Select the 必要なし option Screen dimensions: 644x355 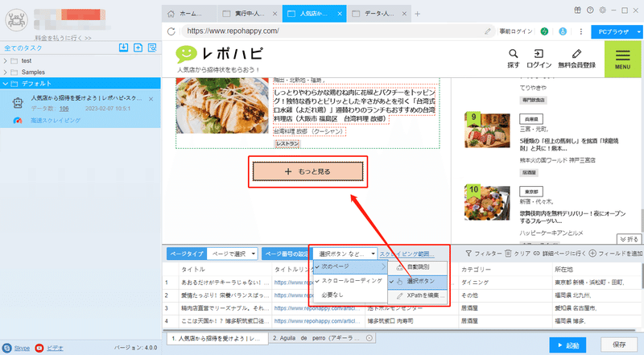[x=350, y=295]
